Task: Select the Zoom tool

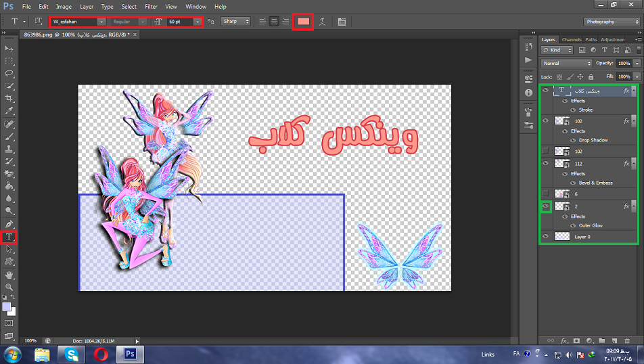Action: pos(9,287)
